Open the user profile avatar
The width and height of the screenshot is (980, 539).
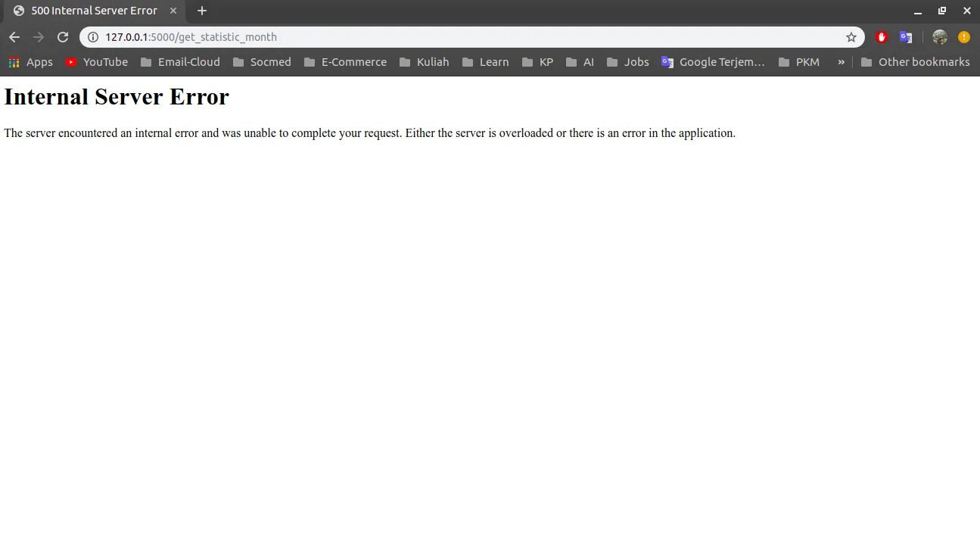940,37
